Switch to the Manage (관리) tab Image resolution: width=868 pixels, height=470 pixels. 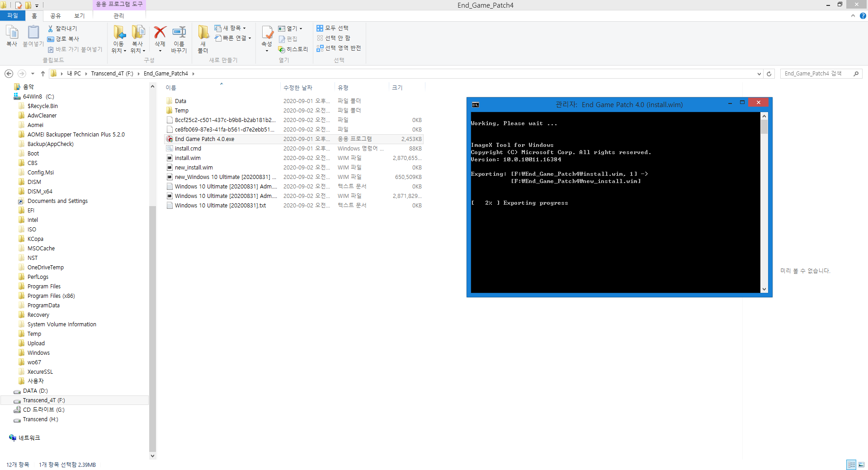[119, 16]
